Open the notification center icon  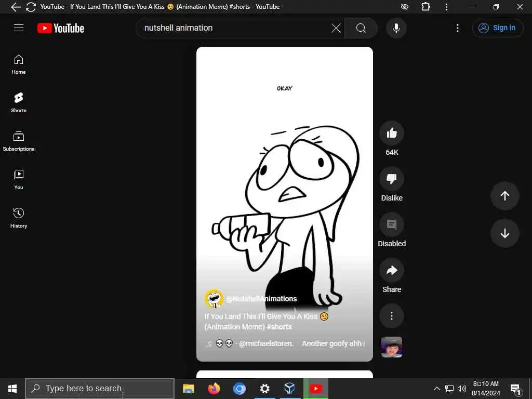point(515,389)
